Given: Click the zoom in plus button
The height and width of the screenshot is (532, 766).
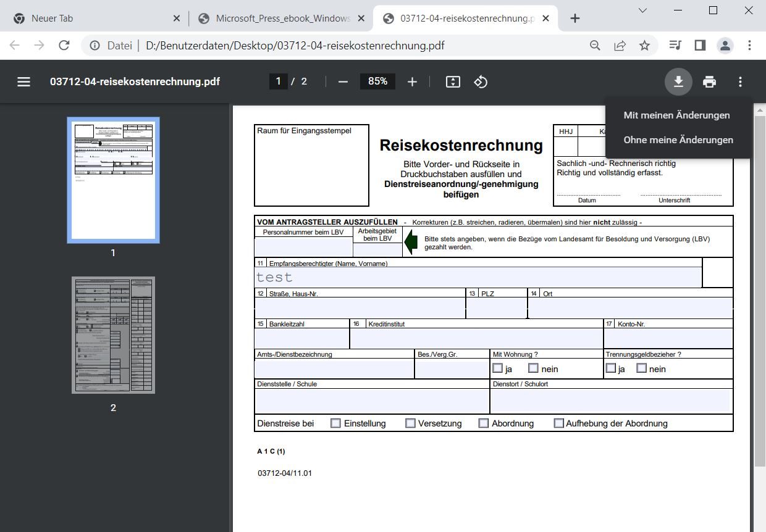Looking at the screenshot, I should 412,81.
